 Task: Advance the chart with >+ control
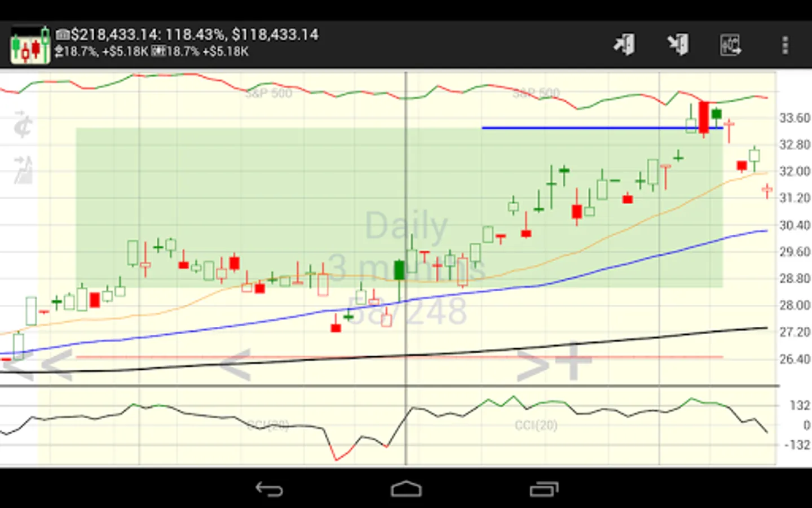coord(554,362)
